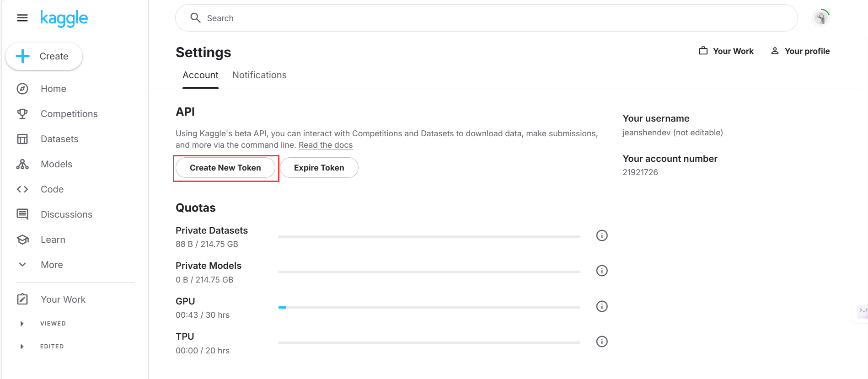The height and width of the screenshot is (379, 868).
Task: Select the Account tab
Action: click(200, 75)
